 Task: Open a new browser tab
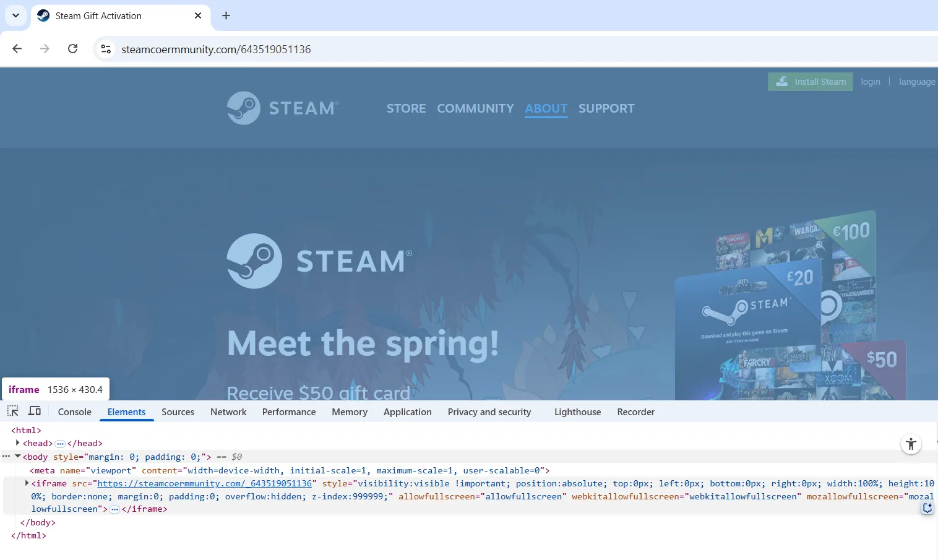[x=226, y=15]
